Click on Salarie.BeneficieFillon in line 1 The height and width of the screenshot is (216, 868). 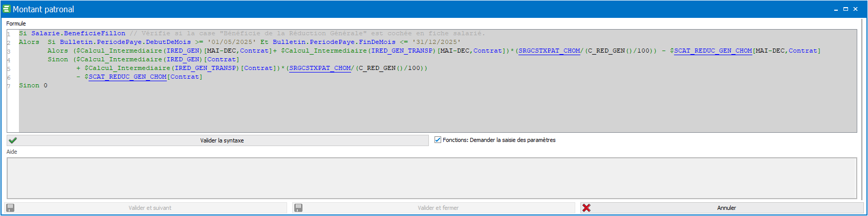[x=78, y=33]
